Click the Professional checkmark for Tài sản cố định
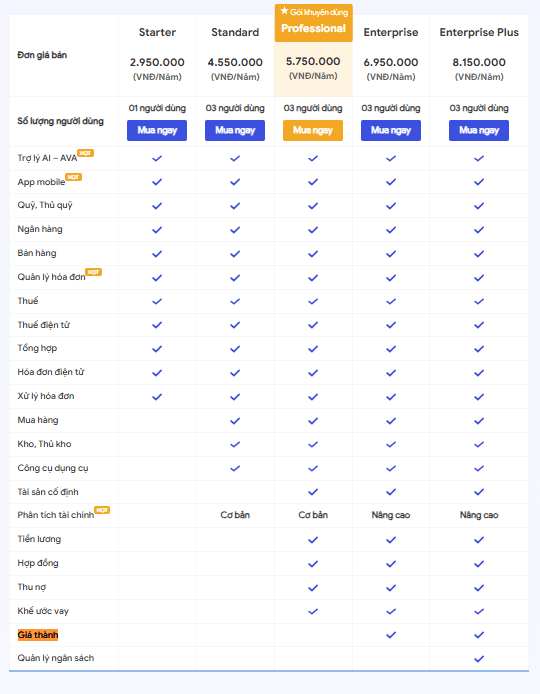This screenshot has height=694, width=540. tap(312, 492)
